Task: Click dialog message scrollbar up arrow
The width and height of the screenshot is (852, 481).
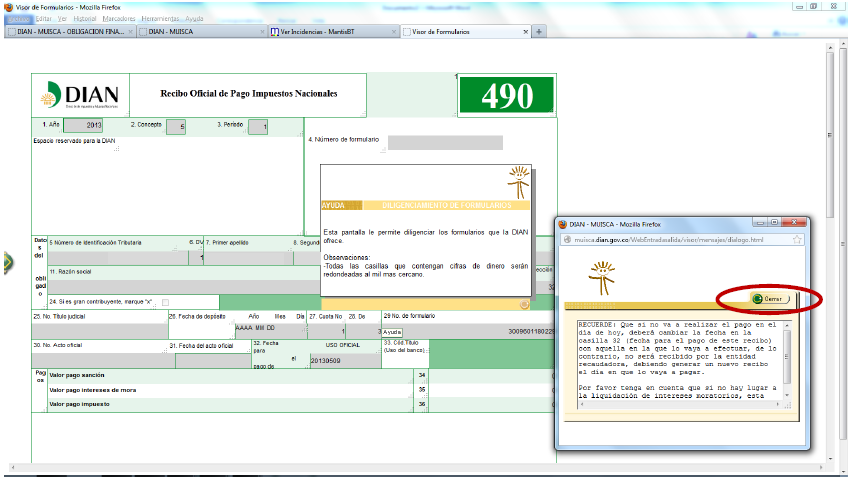Action: click(787, 325)
